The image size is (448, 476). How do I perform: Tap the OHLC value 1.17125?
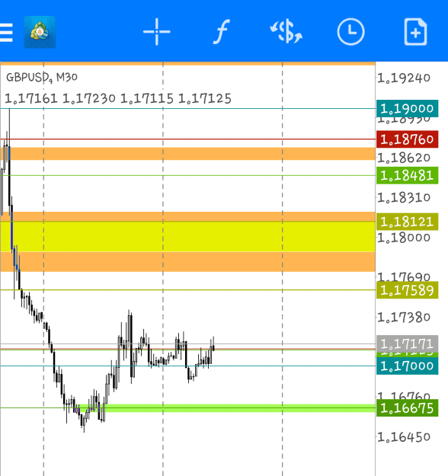[x=205, y=99]
